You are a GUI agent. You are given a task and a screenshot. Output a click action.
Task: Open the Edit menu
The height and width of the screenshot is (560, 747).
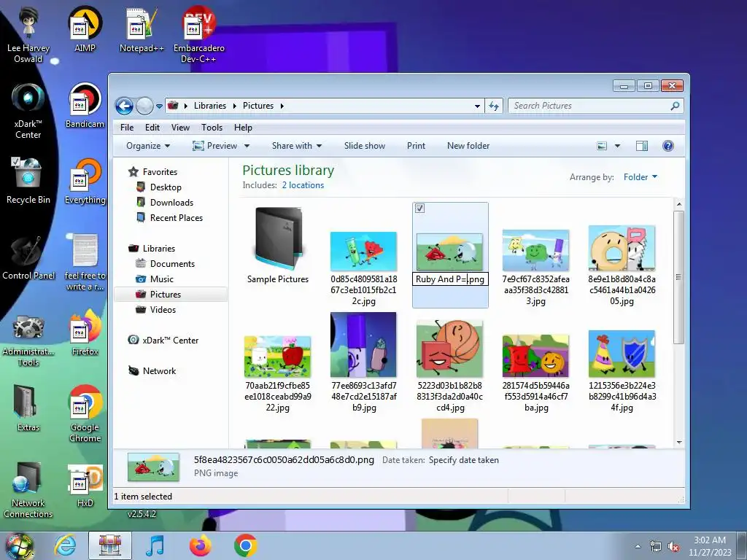pos(152,128)
